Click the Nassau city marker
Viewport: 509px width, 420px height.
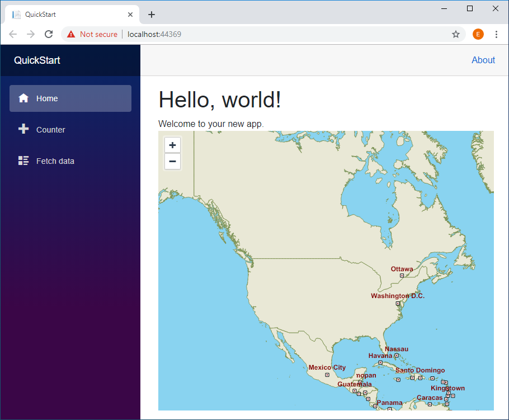click(x=397, y=356)
